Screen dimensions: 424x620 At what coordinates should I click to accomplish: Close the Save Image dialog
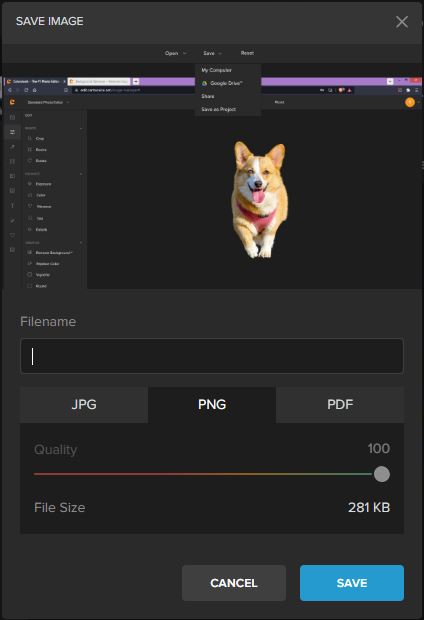click(401, 22)
